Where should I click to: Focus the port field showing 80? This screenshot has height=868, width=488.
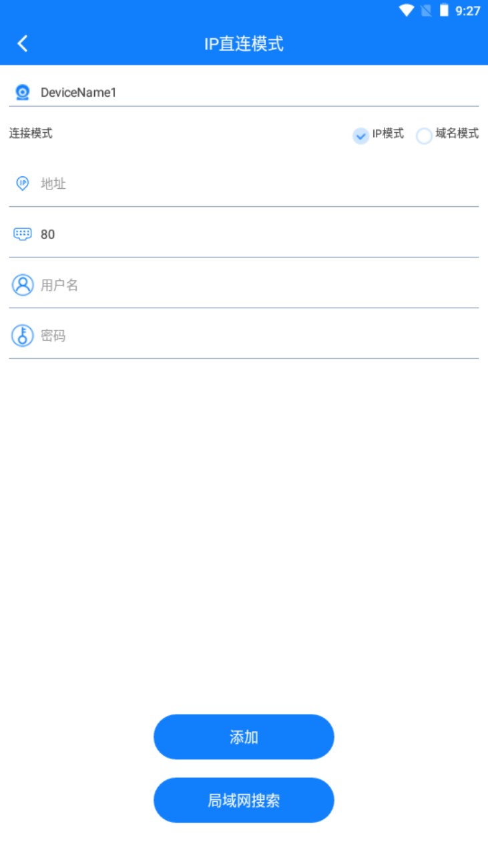257,235
